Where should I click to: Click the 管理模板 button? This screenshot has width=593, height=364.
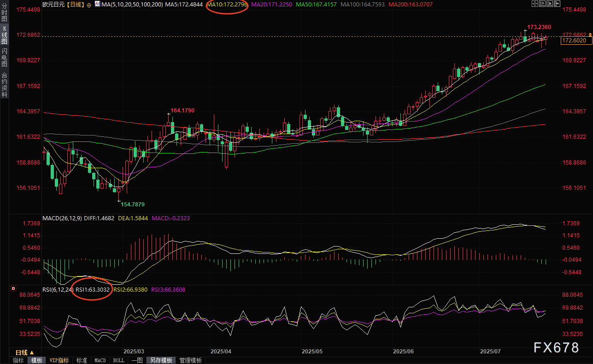pyautogui.click(x=190, y=360)
